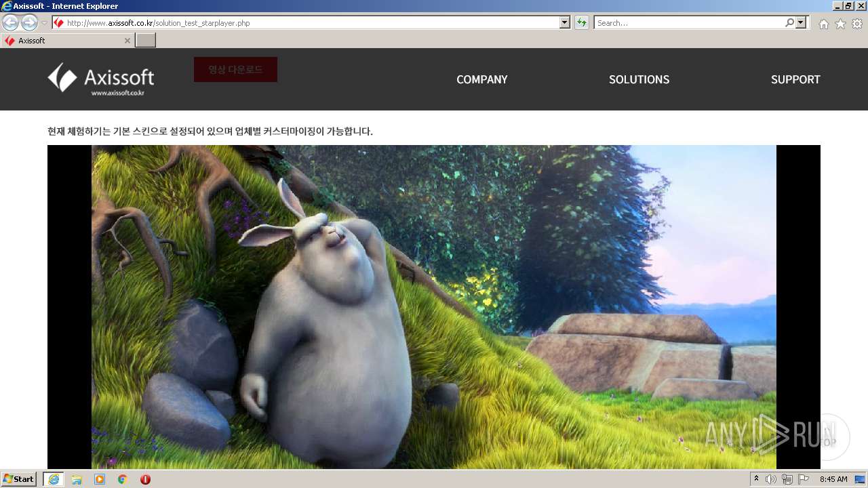868x488 pixels.
Task: Click the 영상 다운로드 button
Action: click(x=235, y=69)
